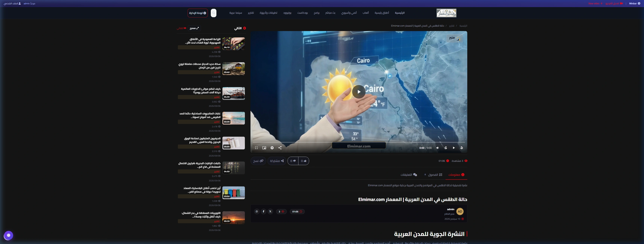Open ألعاب menu item

365,13
